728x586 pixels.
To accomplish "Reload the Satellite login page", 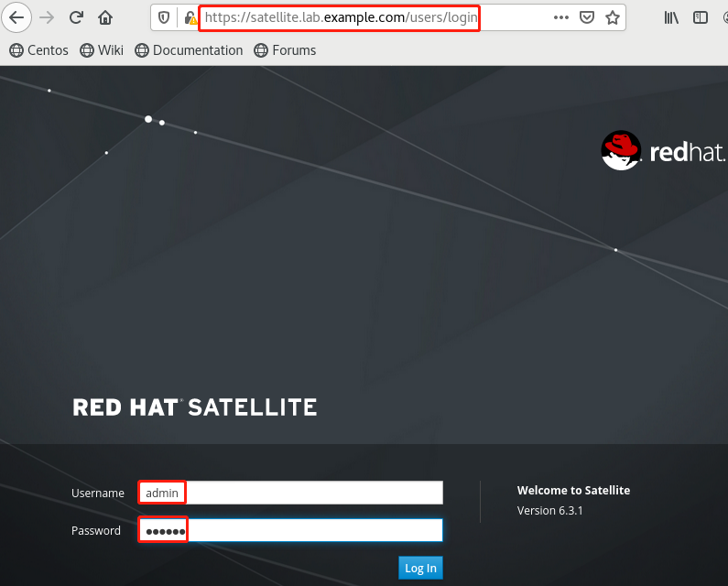I will (x=76, y=17).
